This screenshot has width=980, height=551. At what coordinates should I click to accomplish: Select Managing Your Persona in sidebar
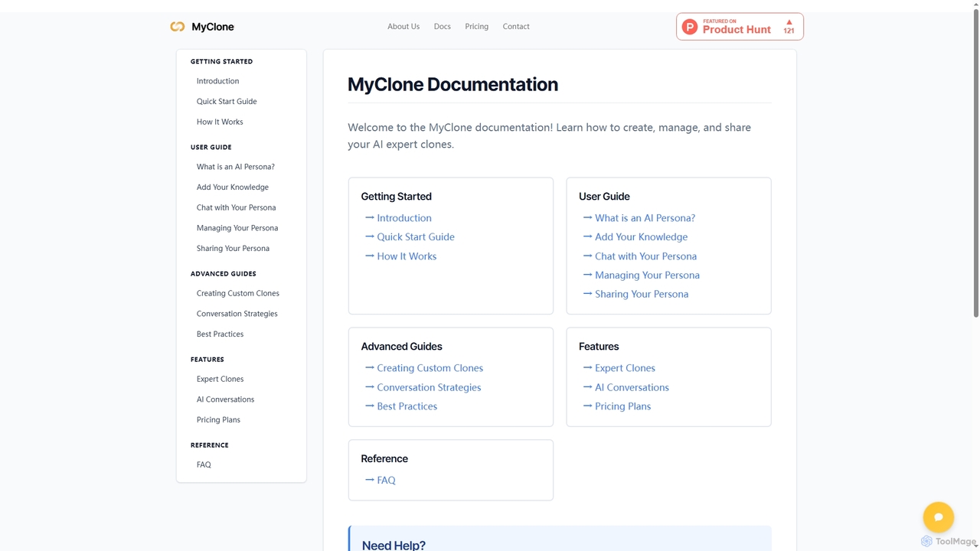[237, 228]
